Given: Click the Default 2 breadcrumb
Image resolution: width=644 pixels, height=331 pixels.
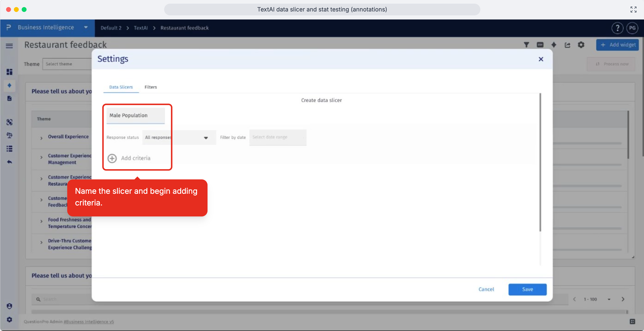Looking at the screenshot, I should pyautogui.click(x=111, y=28).
